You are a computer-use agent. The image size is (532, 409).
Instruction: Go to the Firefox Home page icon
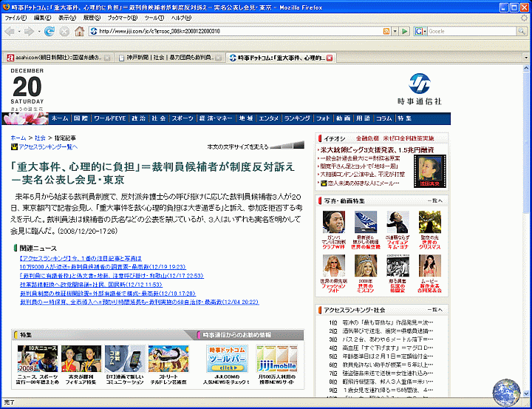[x=79, y=31]
